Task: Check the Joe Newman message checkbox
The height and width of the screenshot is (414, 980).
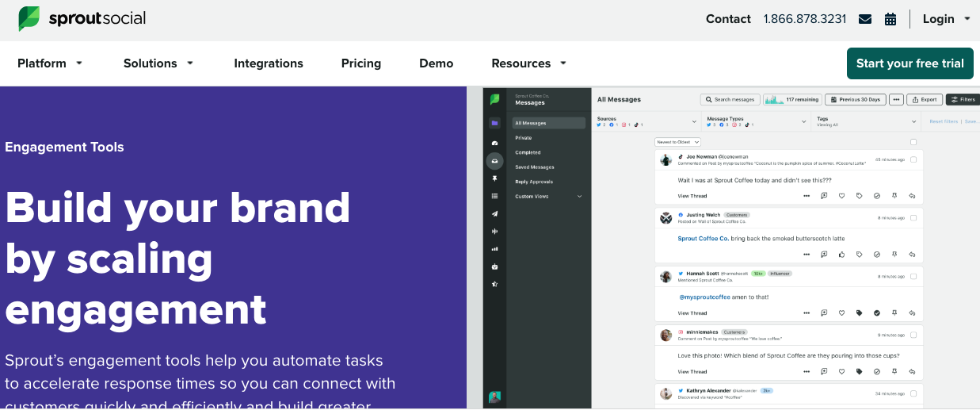Action: [913, 159]
